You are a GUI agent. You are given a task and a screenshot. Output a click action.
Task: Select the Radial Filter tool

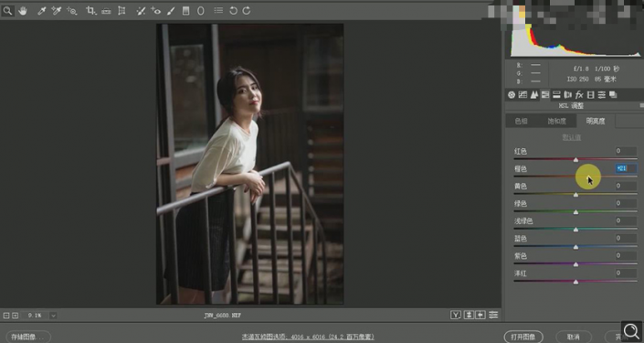pyautogui.click(x=200, y=11)
